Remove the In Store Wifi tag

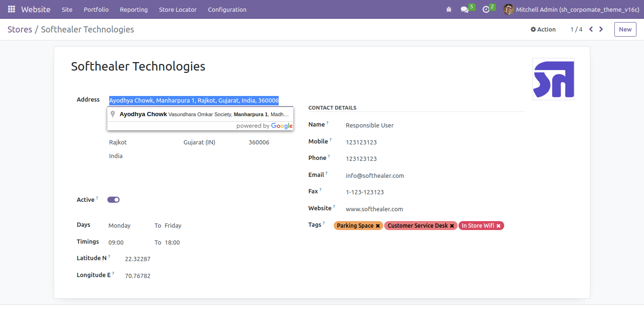[x=499, y=226]
